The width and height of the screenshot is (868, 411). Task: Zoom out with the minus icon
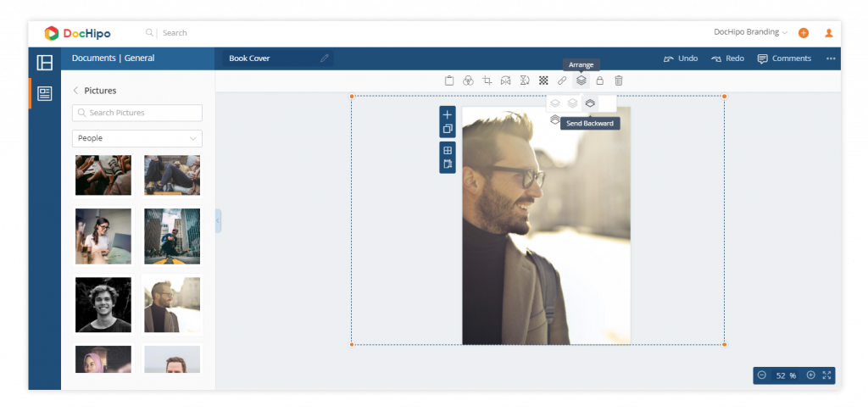pos(762,375)
